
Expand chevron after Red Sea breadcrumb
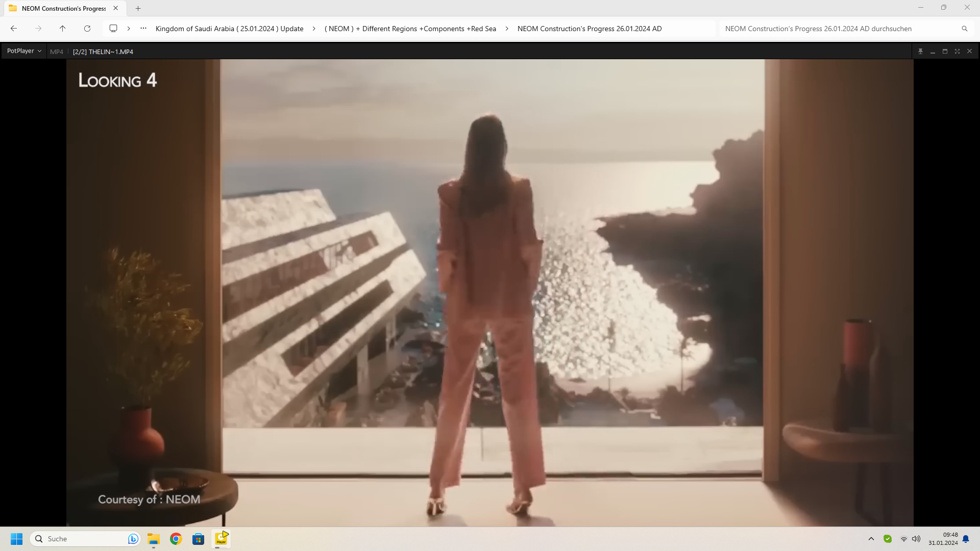tap(507, 29)
